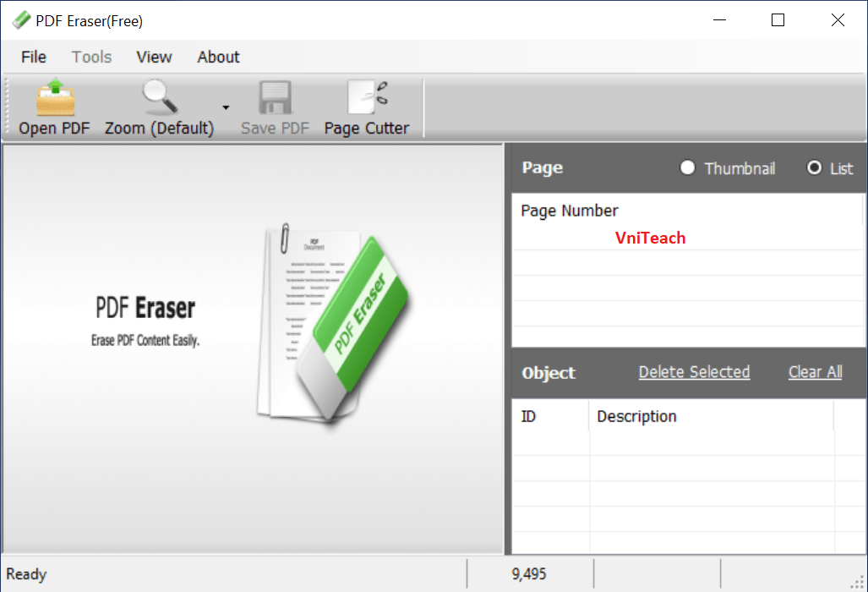The image size is (868, 592).
Task: Select the List radio button
Action: pos(814,167)
